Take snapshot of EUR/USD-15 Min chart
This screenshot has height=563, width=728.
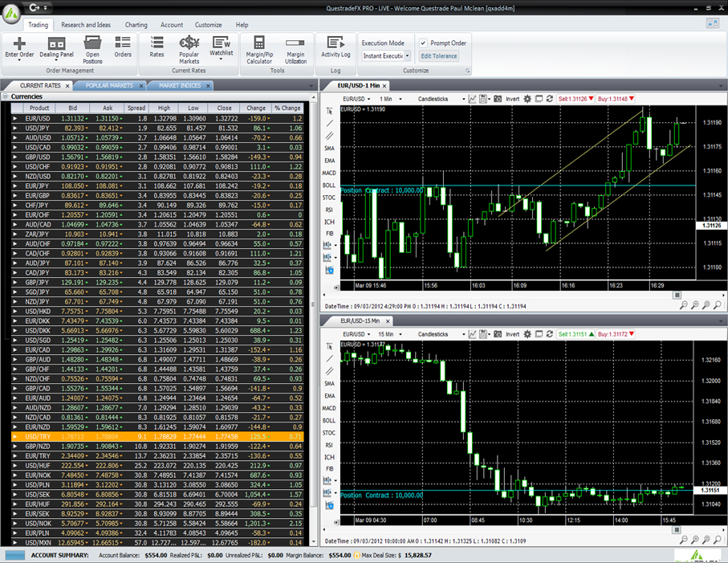tap(498, 334)
